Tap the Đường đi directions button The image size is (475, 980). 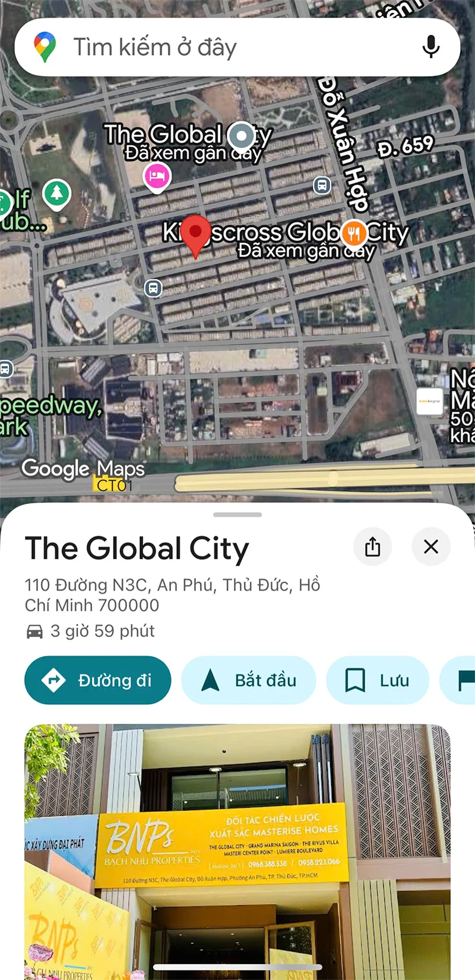pos(98,680)
